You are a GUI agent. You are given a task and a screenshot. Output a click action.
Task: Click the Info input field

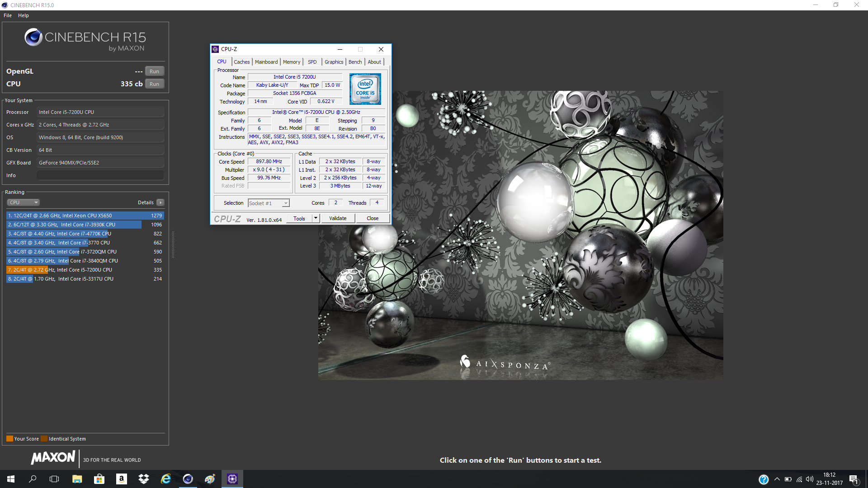click(100, 175)
